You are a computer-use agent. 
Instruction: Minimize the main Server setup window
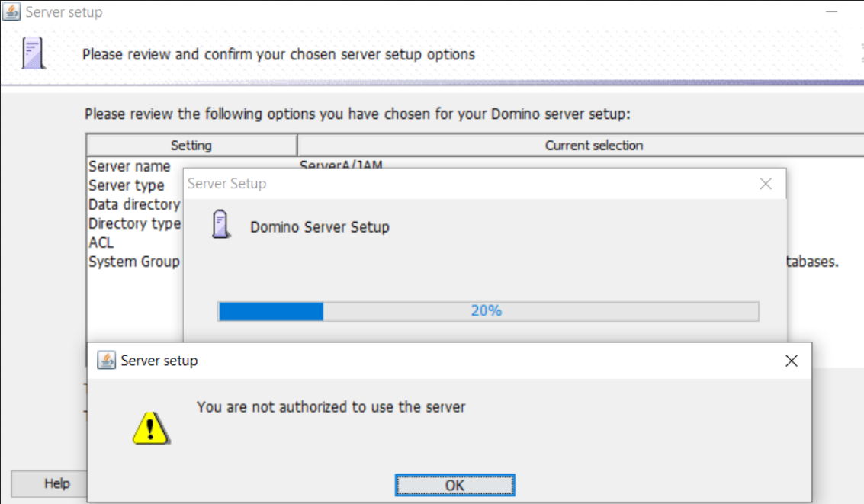tap(835, 12)
